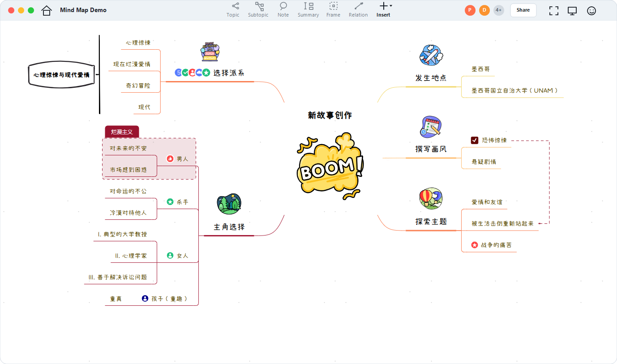Click green person marker beside 女人
Image resolution: width=617 pixels, height=364 pixels.
(170, 255)
